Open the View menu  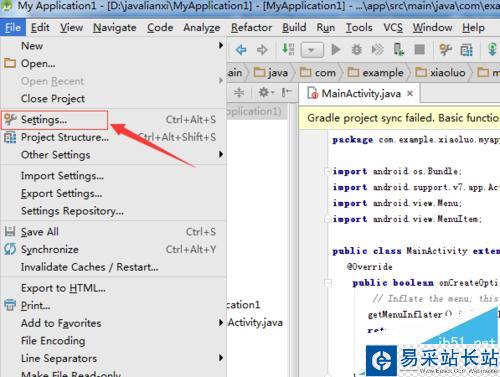[x=71, y=28]
